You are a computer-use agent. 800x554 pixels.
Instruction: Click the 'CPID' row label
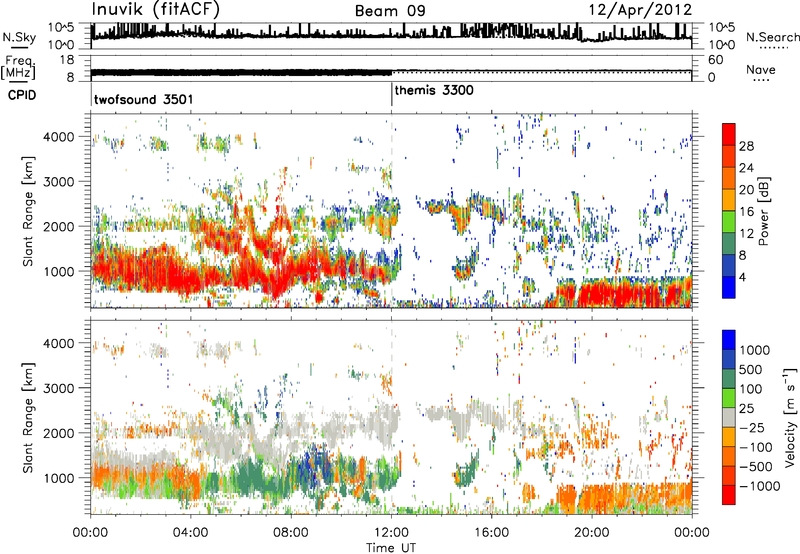coord(22,95)
